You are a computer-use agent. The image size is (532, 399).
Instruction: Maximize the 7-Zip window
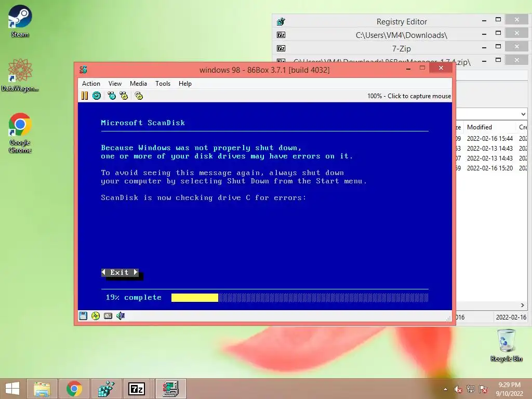click(498, 46)
